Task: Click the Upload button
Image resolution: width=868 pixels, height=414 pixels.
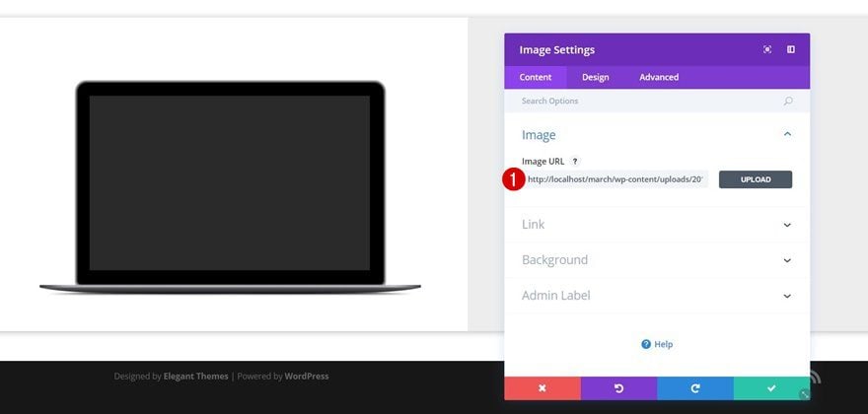Action: point(756,179)
